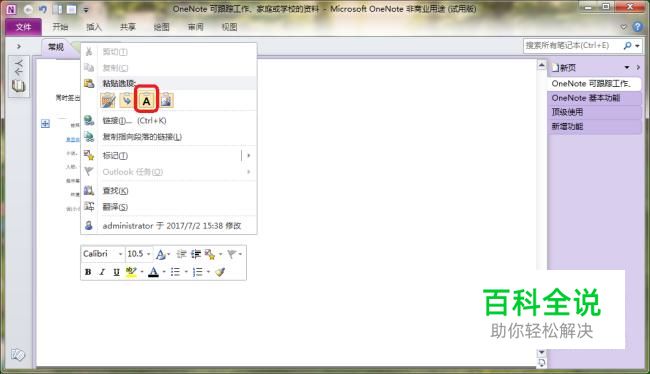The height and width of the screenshot is (374, 650).
Task: Open the 新增功能 page
Action: 594,126
